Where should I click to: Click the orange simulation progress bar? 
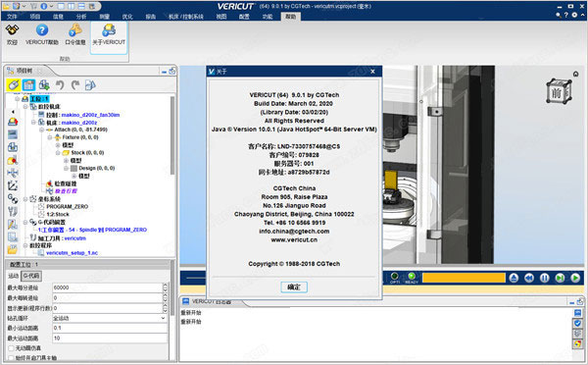pyautogui.click(x=464, y=278)
